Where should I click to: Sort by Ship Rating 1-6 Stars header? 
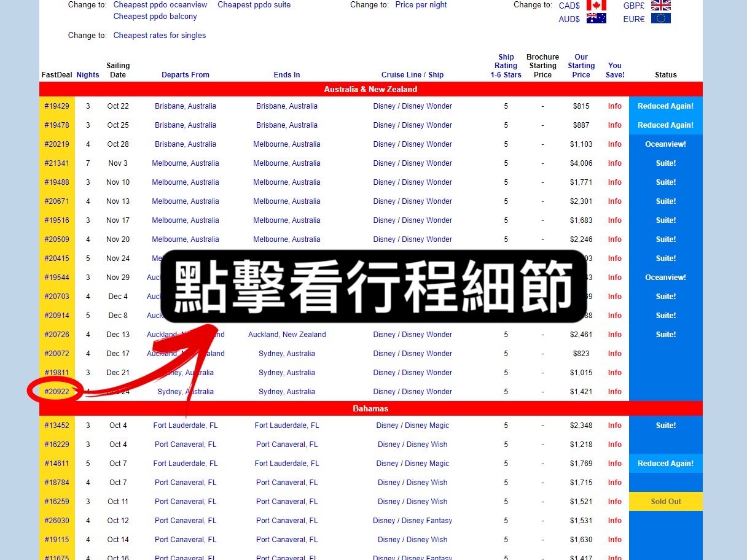pos(506,66)
